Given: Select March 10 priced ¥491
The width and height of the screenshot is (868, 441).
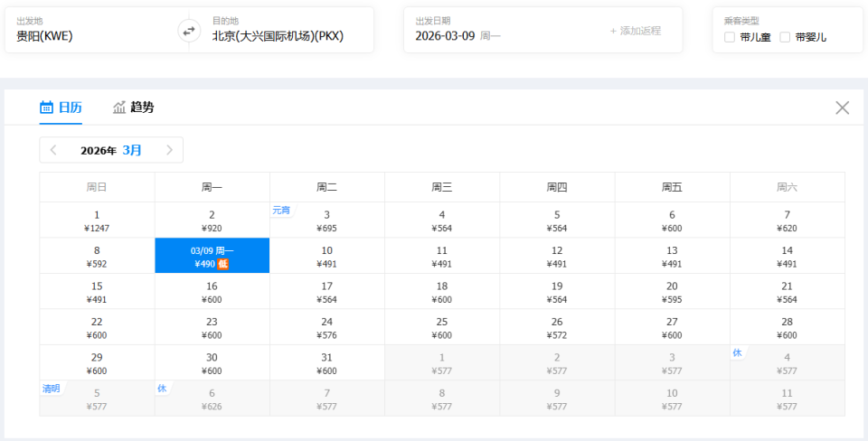Looking at the screenshot, I should [327, 256].
